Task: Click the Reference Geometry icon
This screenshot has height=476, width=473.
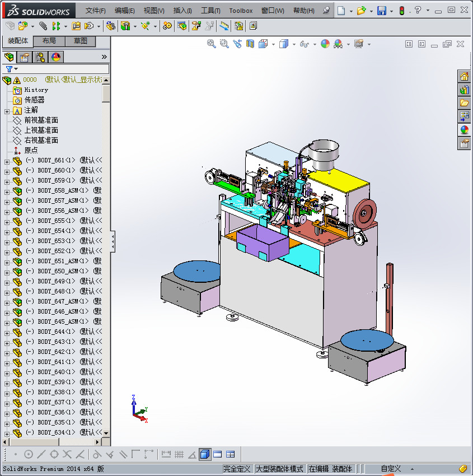Action: pos(146,26)
